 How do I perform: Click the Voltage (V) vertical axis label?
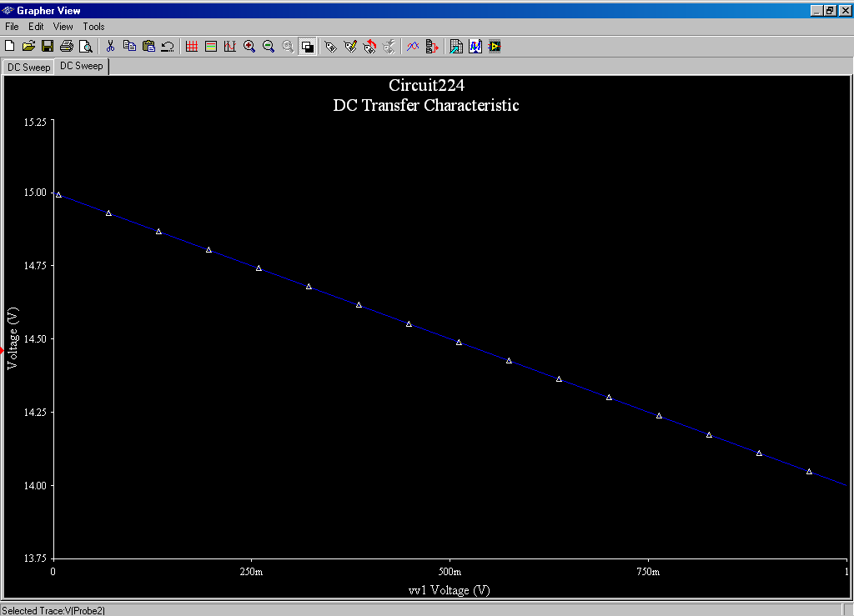tap(12, 338)
